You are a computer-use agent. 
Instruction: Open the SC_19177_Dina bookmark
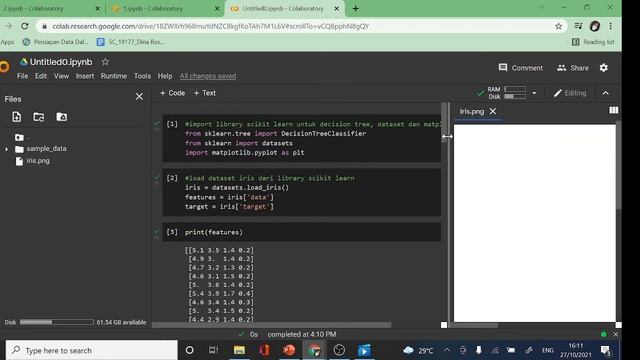[x=131, y=42]
